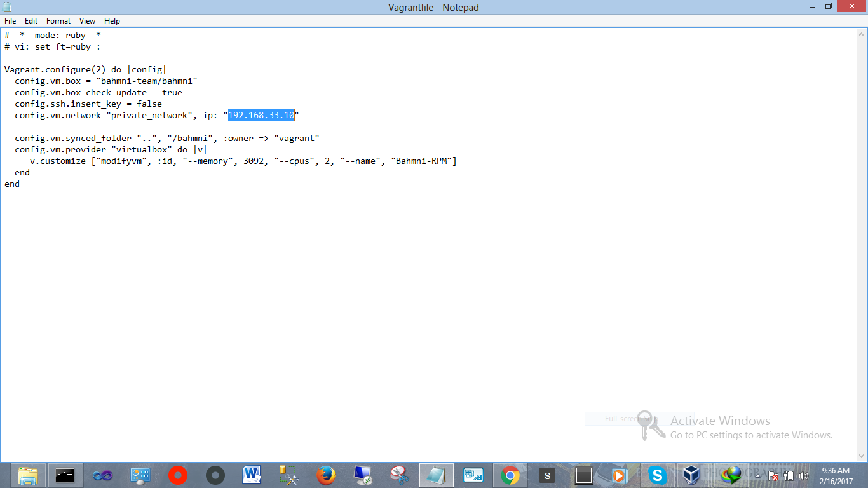The height and width of the screenshot is (488, 868).
Task: Switch to the Command Prompt taskbar window
Action: 65,475
